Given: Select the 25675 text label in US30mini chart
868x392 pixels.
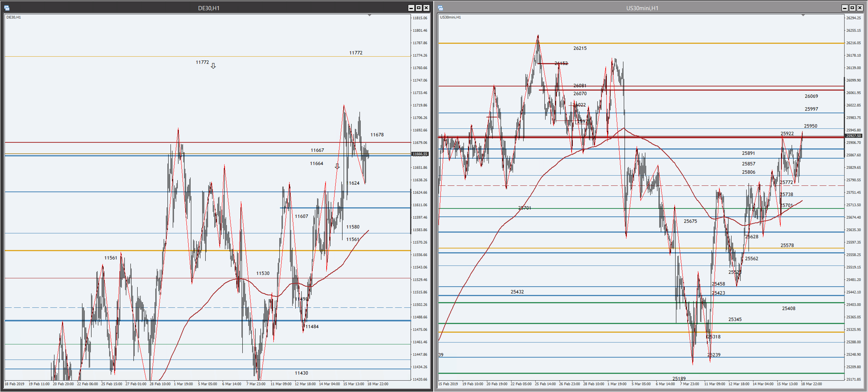Looking at the screenshot, I should (691, 221).
